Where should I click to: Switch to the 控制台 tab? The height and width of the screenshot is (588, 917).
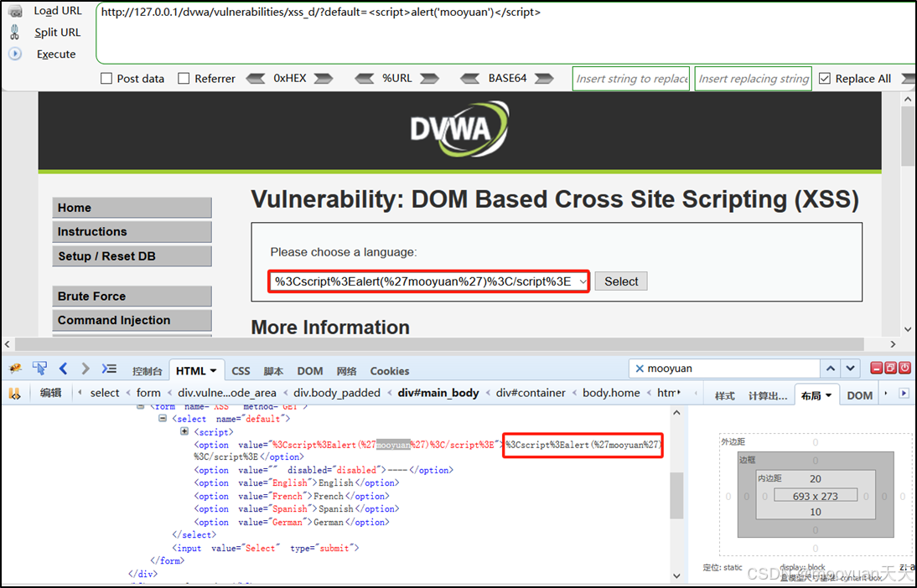(x=147, y=371)
